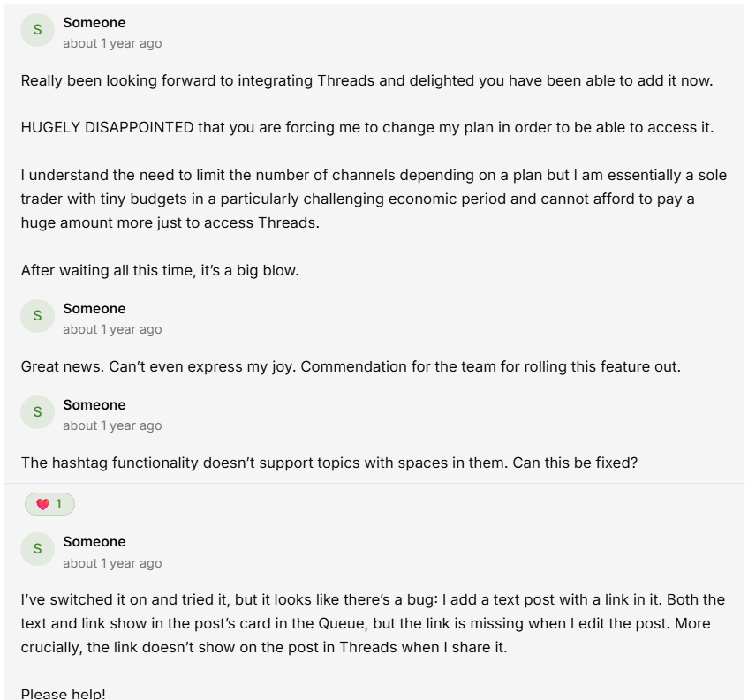Toggle the heart reaction on the hashtag comment
The height and width of the screenshot is (700, 748).
tap(49, 504)
